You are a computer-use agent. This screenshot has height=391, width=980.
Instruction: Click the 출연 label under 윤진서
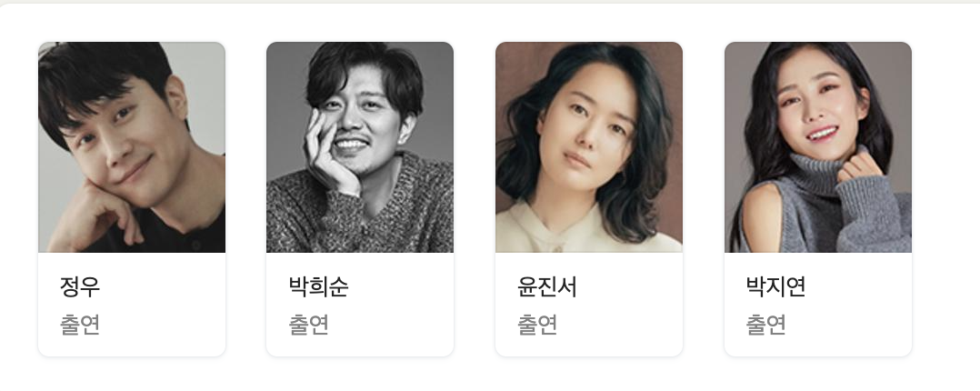coord(537,324)
